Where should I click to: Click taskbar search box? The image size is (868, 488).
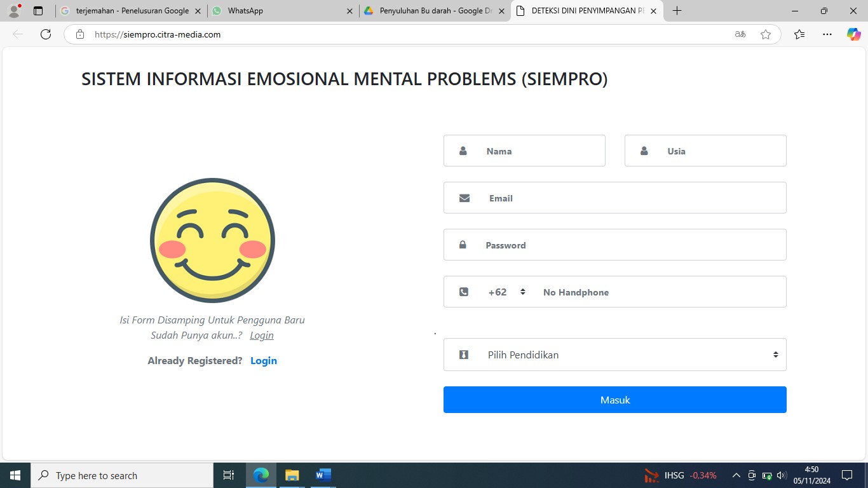[122, 475]
